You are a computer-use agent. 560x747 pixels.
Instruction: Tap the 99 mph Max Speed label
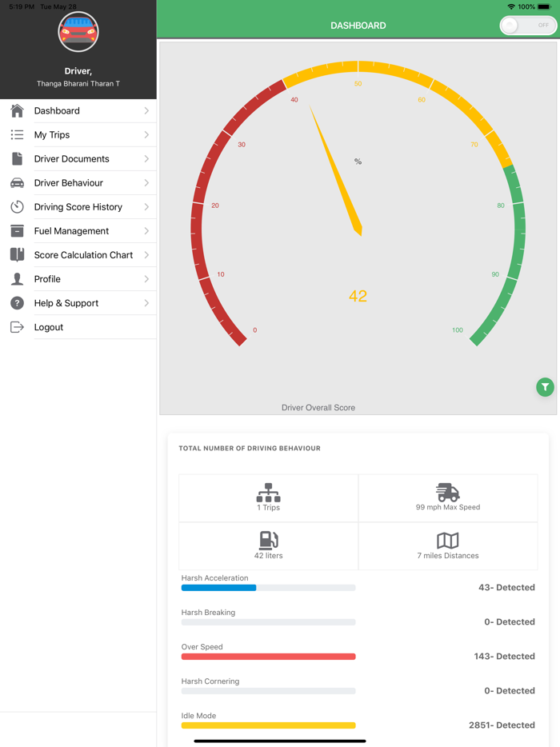click(x=448, y=507)
